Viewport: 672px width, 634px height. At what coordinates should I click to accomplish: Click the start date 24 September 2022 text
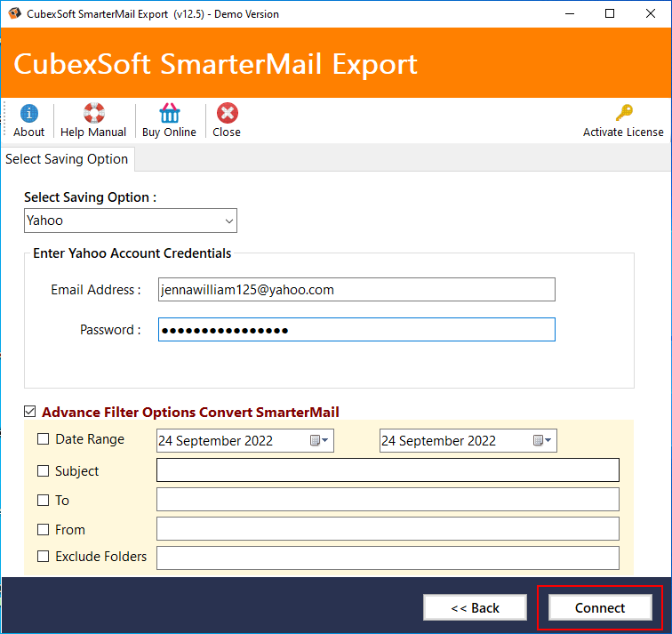click(216, 441)
